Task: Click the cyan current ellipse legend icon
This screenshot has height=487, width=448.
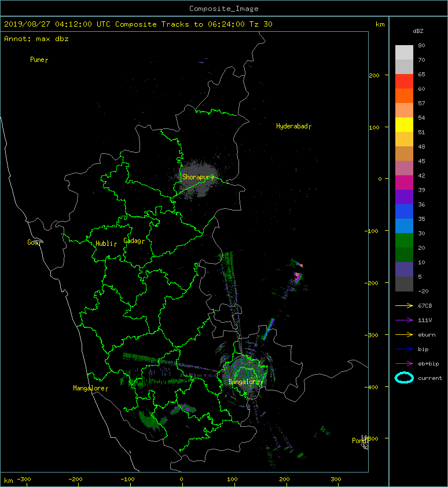Action: point(404,378)
